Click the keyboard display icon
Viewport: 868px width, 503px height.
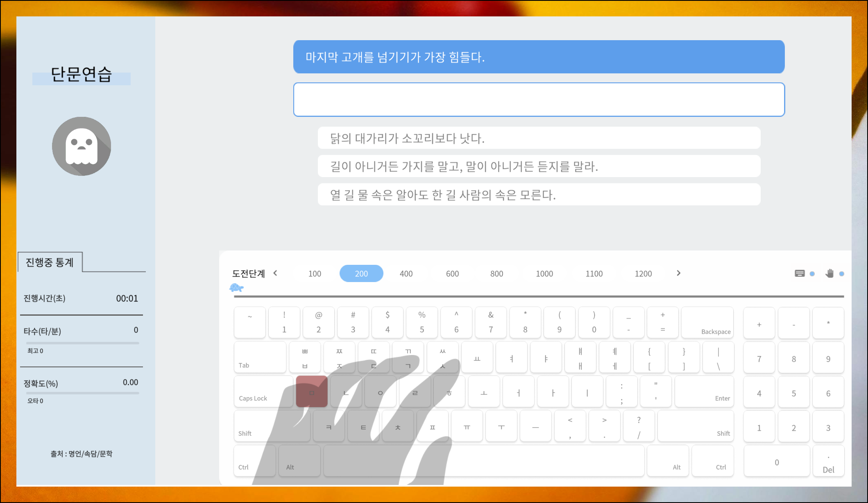(799, 273)
